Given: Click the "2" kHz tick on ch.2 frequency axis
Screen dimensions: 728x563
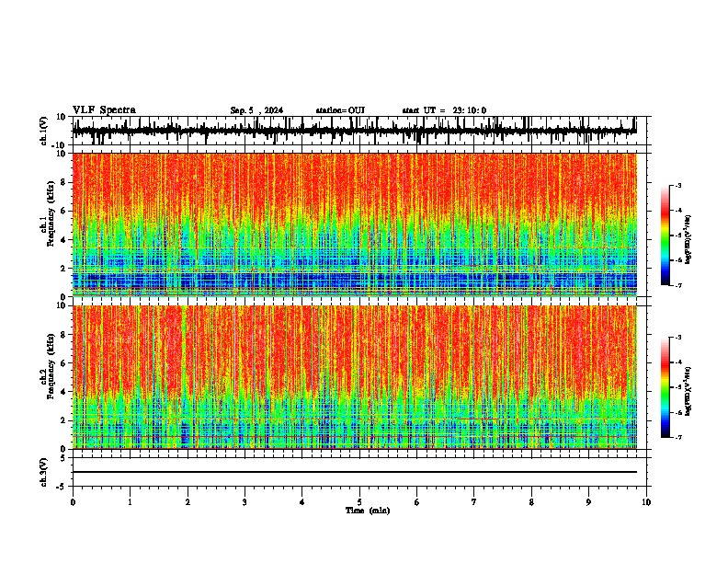Looking at the screenshot, I should [x=63, y=420].
